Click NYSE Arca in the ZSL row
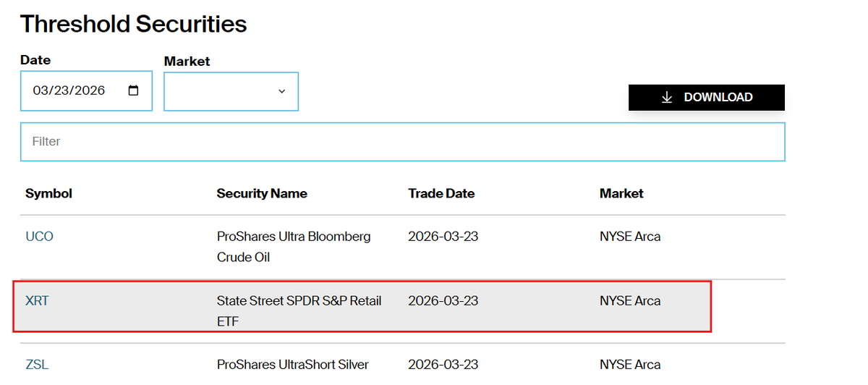The image size is (868, 385). 630,365
